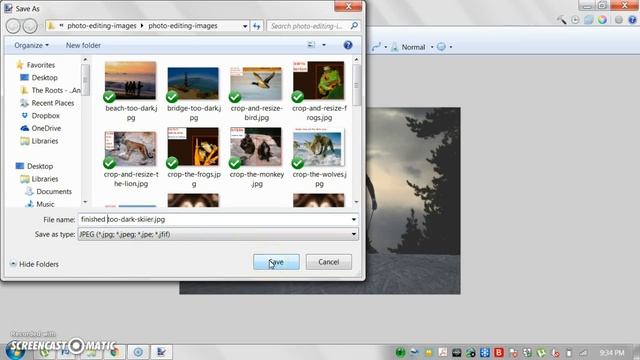
Task: Click the red B tray icon
Action: (499, 352)
